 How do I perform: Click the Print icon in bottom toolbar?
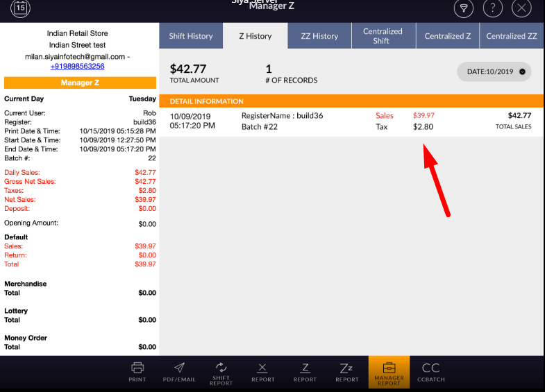(x=137, y=371)
